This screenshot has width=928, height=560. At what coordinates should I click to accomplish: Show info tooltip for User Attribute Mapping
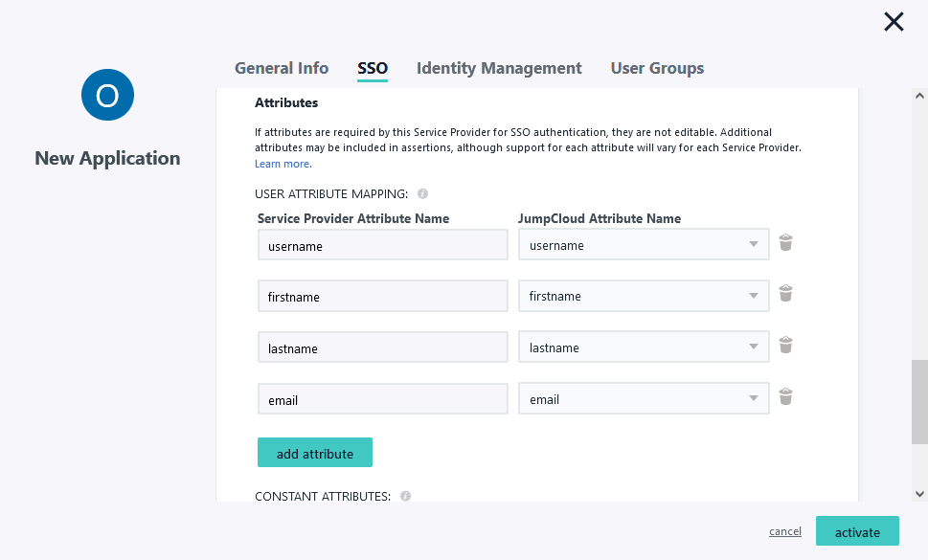[x=422, y=193]
